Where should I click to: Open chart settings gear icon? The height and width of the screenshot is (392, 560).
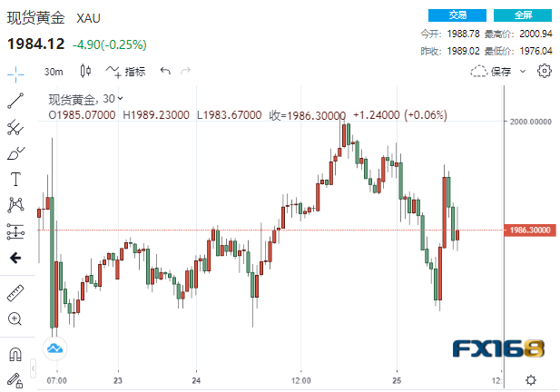point(545,71)
